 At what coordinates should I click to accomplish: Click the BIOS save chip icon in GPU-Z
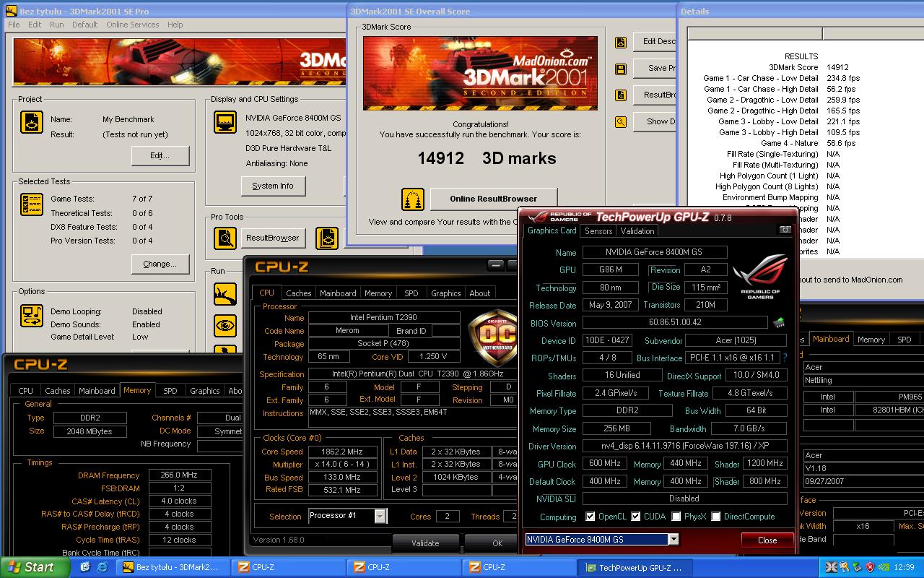(779, 322)
